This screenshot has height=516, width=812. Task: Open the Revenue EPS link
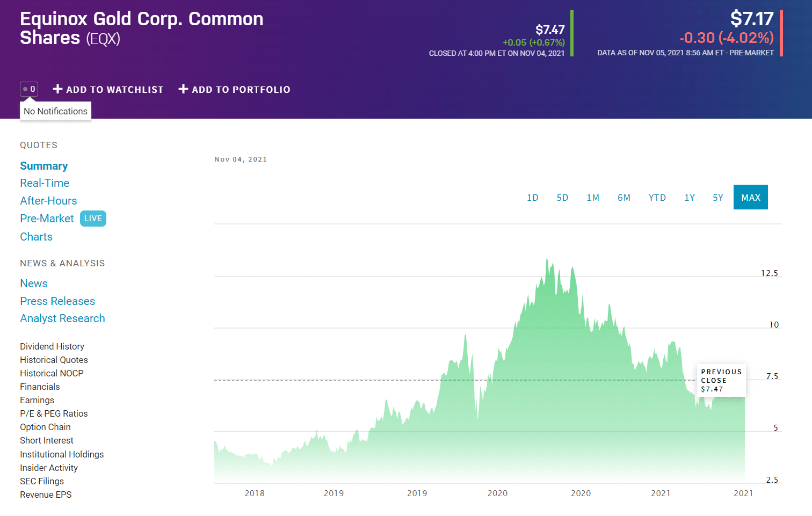click(x=46, y=495)
